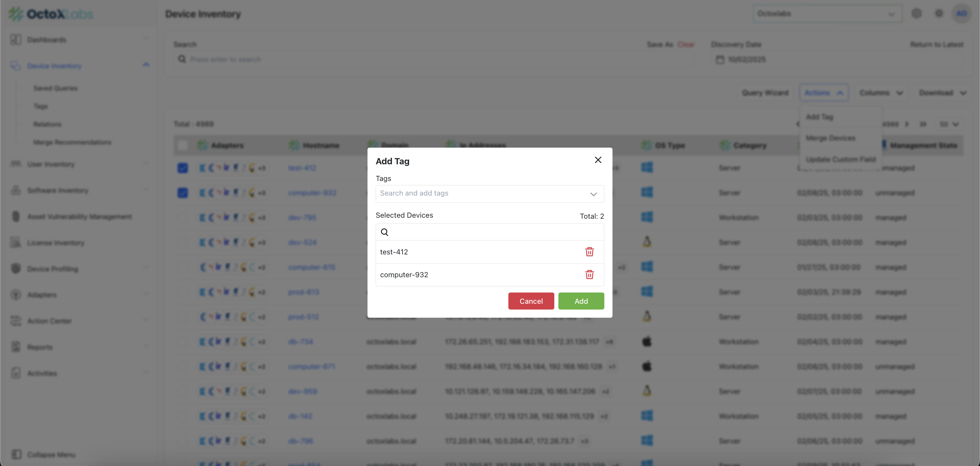Expand the Search and add tags dropdown

pyautogui.click(x=593, y=194)
